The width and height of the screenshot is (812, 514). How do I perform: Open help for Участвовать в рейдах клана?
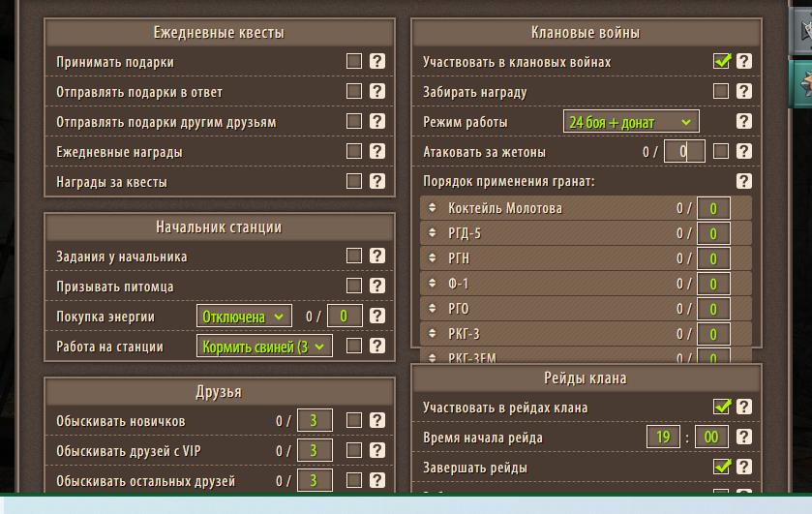[744, 408]
